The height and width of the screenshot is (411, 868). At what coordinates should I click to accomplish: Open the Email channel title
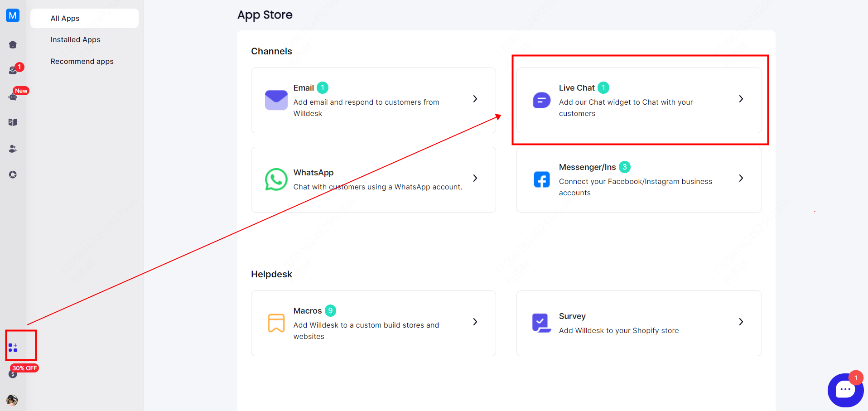tap(304, 88)
